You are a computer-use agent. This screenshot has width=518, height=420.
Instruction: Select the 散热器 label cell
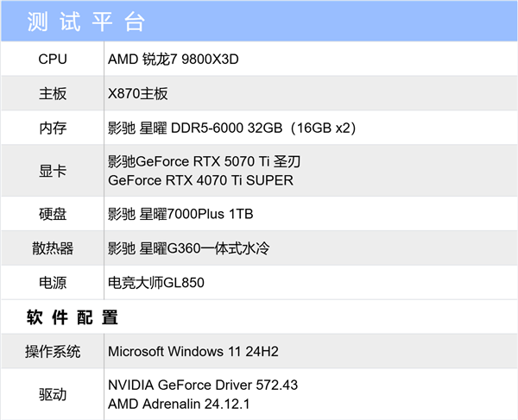[53, 248]
